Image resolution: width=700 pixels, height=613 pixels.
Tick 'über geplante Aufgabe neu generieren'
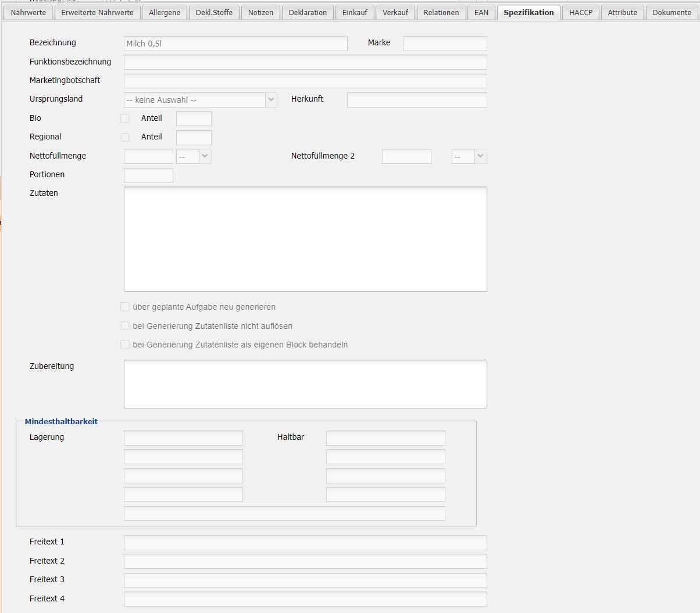point(125,307)
